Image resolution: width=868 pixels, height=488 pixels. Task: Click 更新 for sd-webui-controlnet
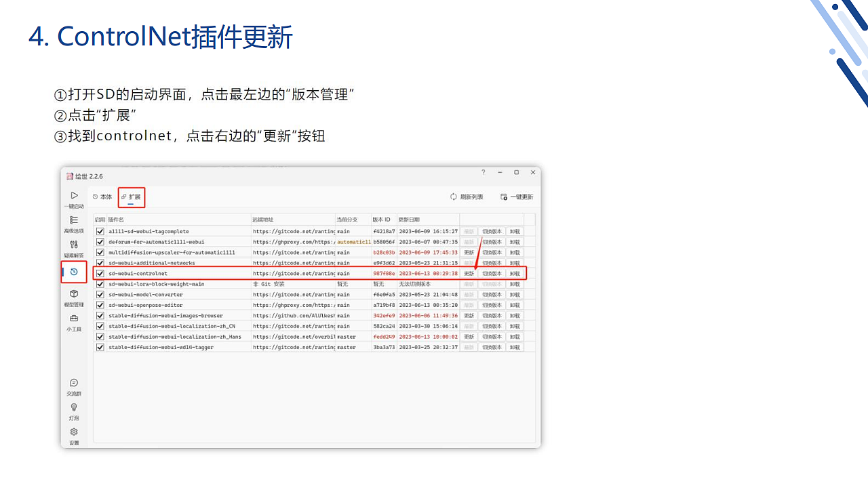[x=469, y=273]
